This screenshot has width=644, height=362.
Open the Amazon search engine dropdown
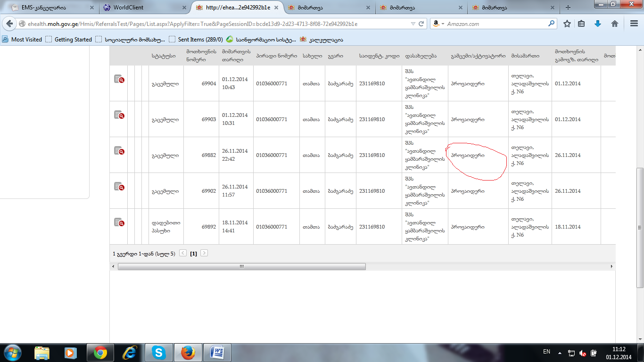point(438,24)
